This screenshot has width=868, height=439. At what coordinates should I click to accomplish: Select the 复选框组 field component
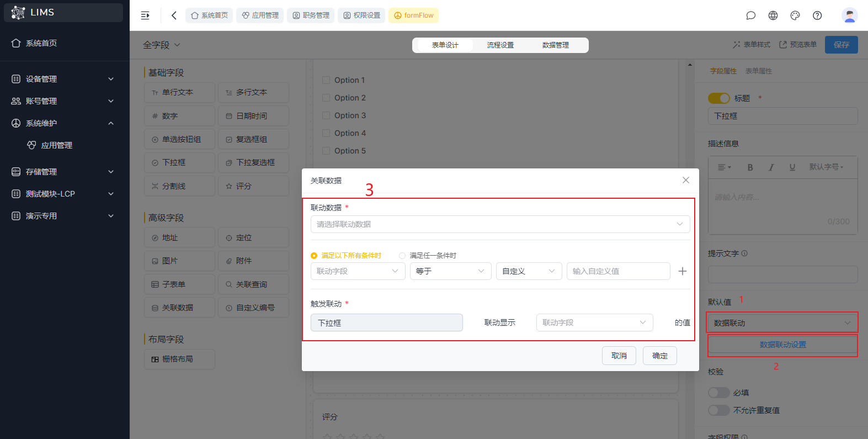tap(253, 139)
